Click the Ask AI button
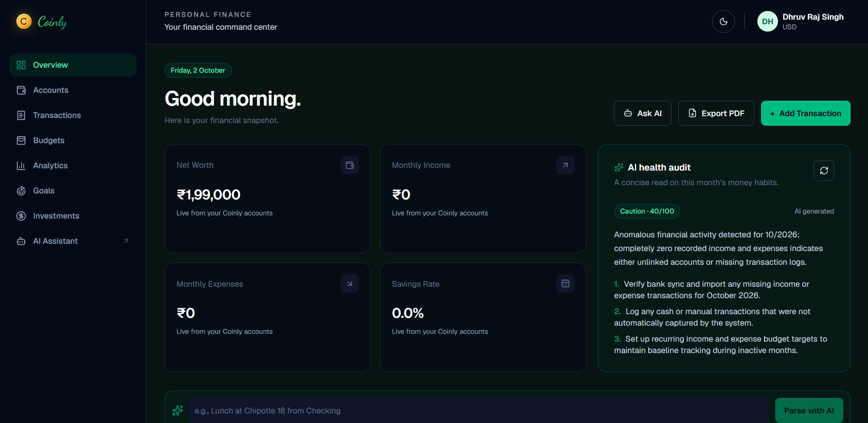Screen dimensions: 868x423 point(642,113)
